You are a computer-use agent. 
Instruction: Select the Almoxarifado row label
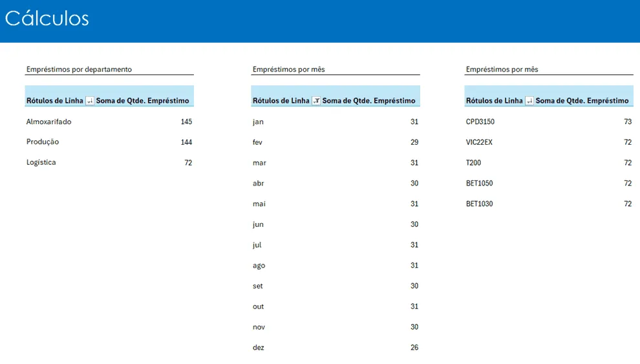click(49, 122)
